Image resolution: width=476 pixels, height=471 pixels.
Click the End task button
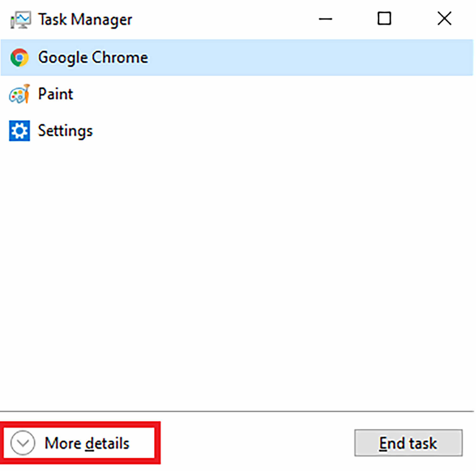tap(408, 443)
